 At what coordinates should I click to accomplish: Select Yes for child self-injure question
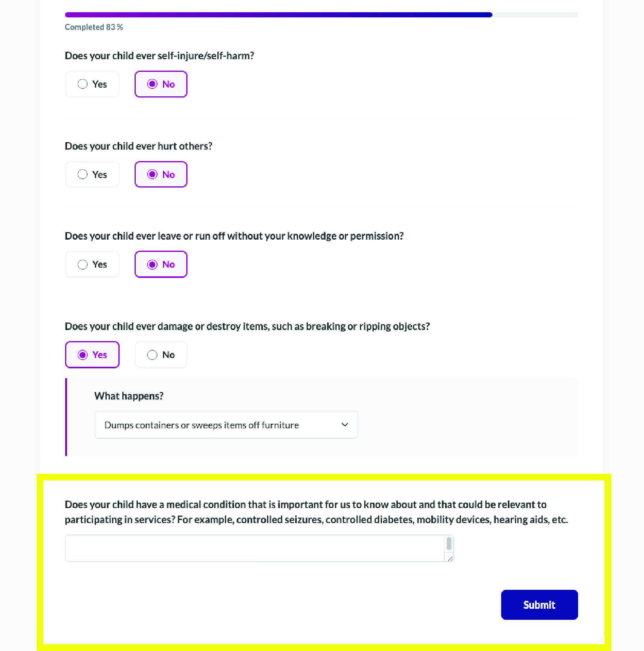point(92,84)
